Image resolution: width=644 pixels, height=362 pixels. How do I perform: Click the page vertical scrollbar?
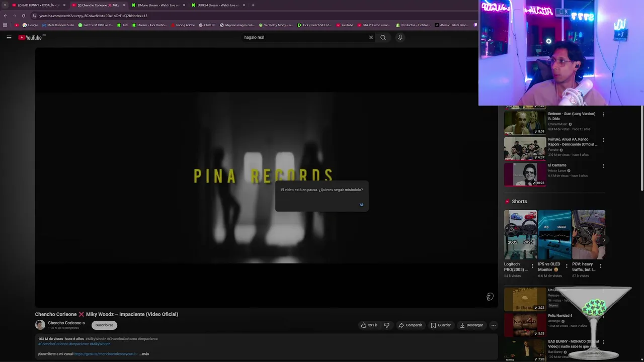pos(641,147)
